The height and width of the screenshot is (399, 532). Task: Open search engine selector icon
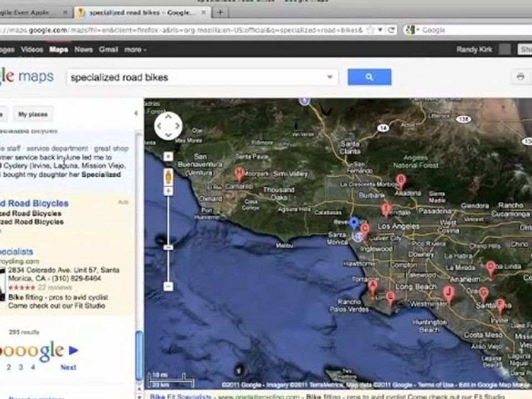click(x=412, y=30)
